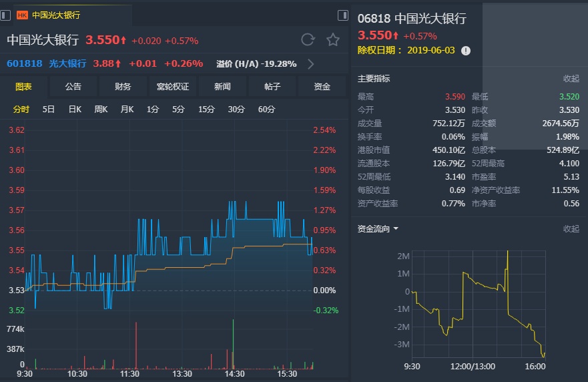This screenshot has width=588, height=382.
Task: Select the 15分 chart interval
Action: [206, 110]
